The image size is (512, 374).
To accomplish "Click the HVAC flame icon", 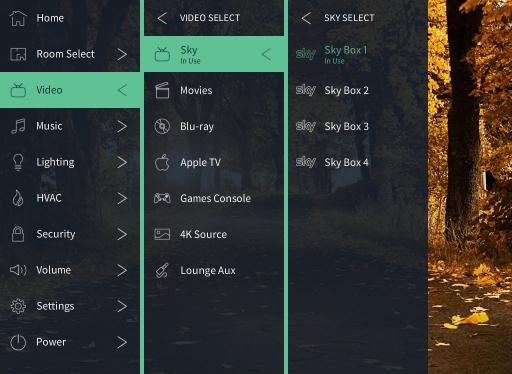I will tap(18, 198).
